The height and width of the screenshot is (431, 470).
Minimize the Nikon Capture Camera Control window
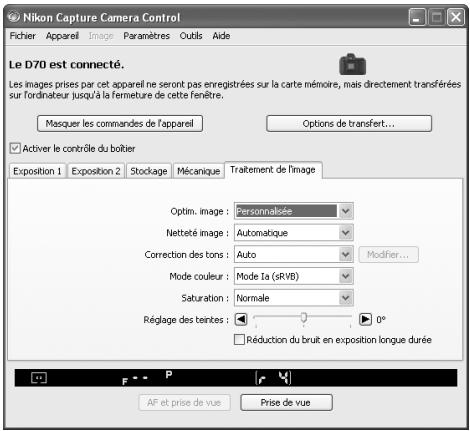click(417, 17)
